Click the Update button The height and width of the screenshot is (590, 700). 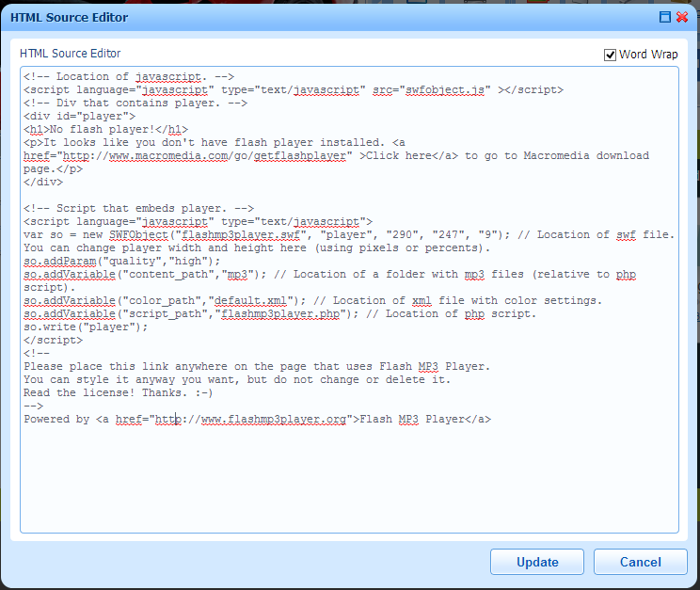(x=537, y=562)
